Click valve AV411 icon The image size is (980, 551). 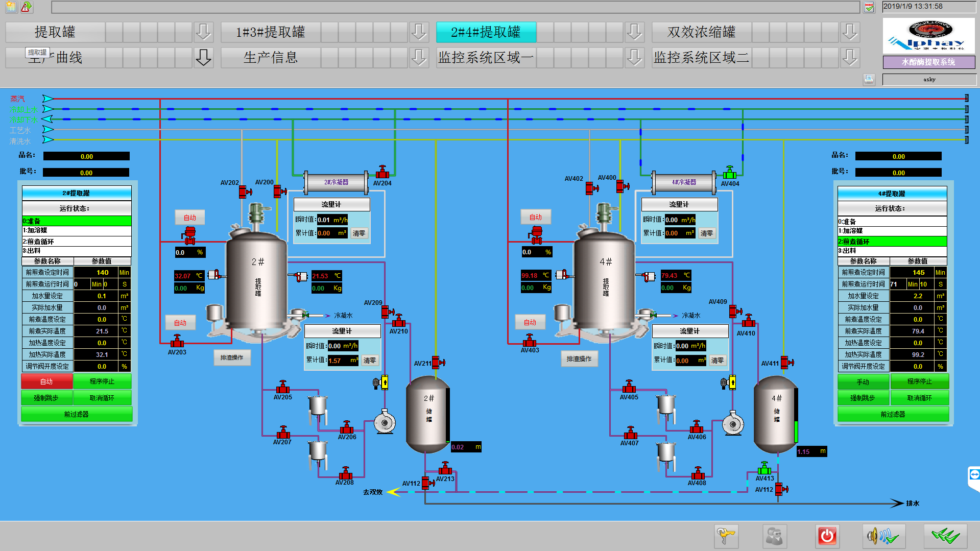point(787,363)
